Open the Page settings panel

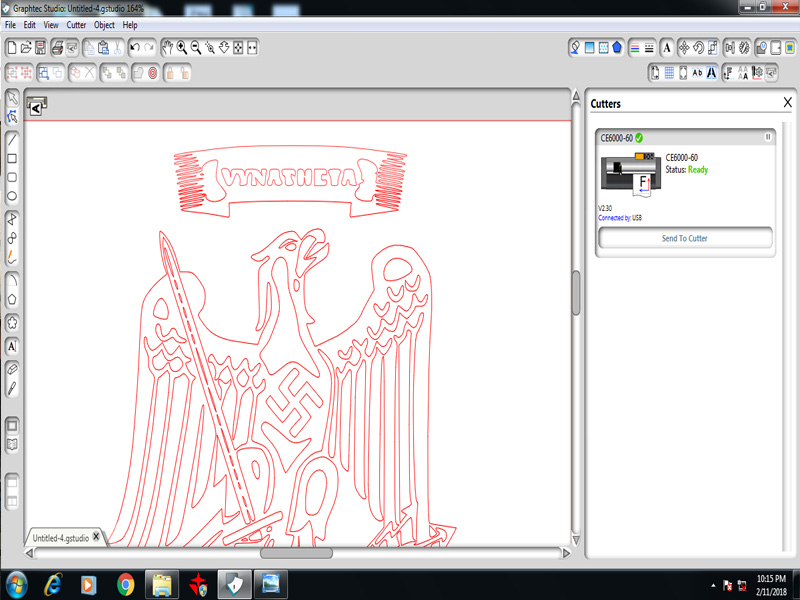tap(655, 73)
